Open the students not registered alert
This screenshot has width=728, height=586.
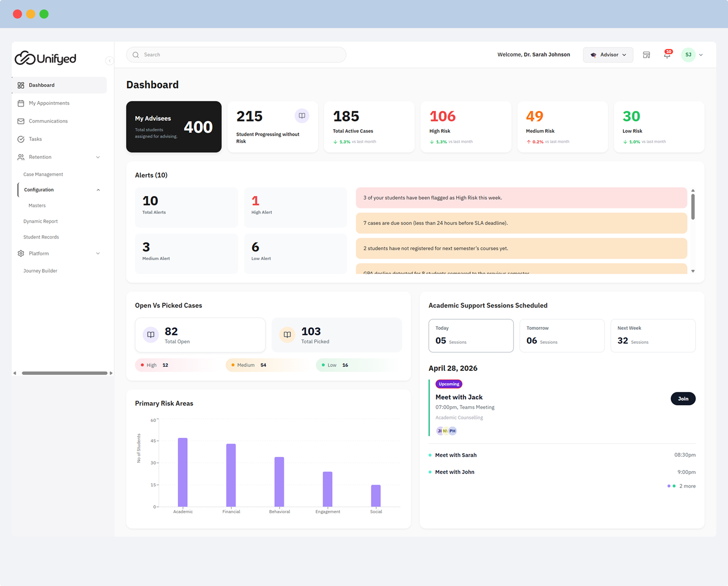(521, 249)
